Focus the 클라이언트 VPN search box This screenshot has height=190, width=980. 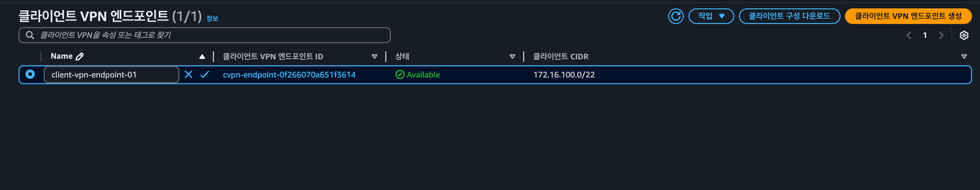tap(204, 35)
